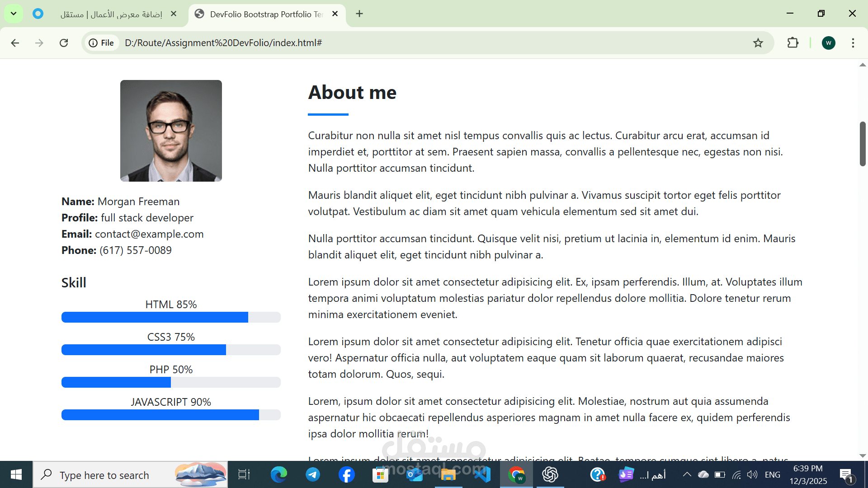The image size is (868, 488).
Task: Close the DevFolio tab
Action: coord(335,14)
